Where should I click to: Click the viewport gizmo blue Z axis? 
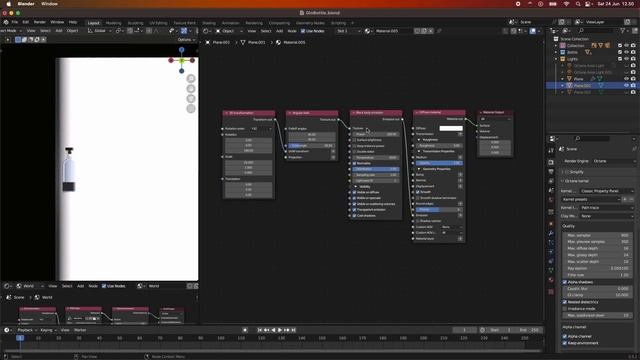click(x=182, y=50)
